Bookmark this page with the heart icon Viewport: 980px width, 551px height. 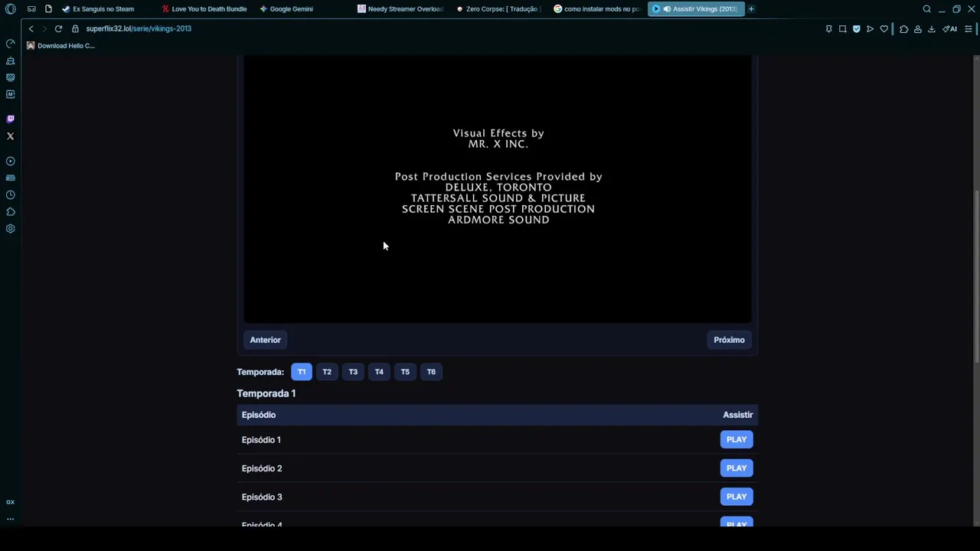(x=884, y=29)
